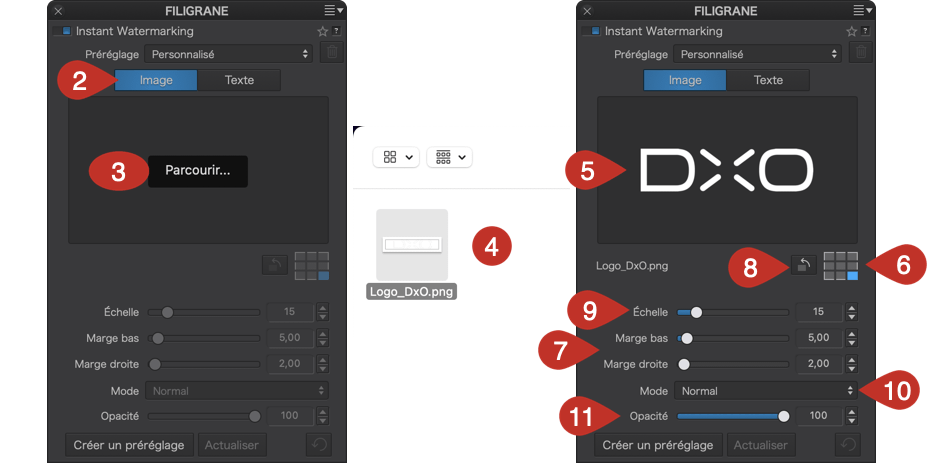
Task: Open the grouping options dropdown in the file browser
Action: (449, 157)
